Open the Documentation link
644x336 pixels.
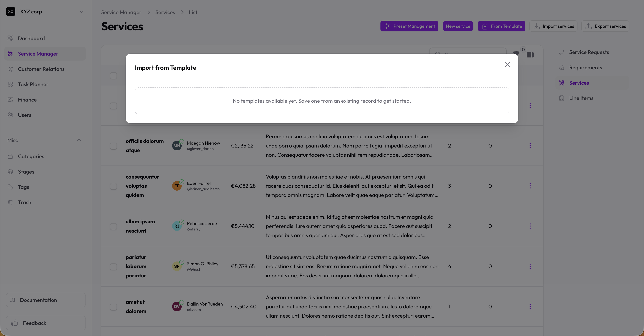(46, 300)
